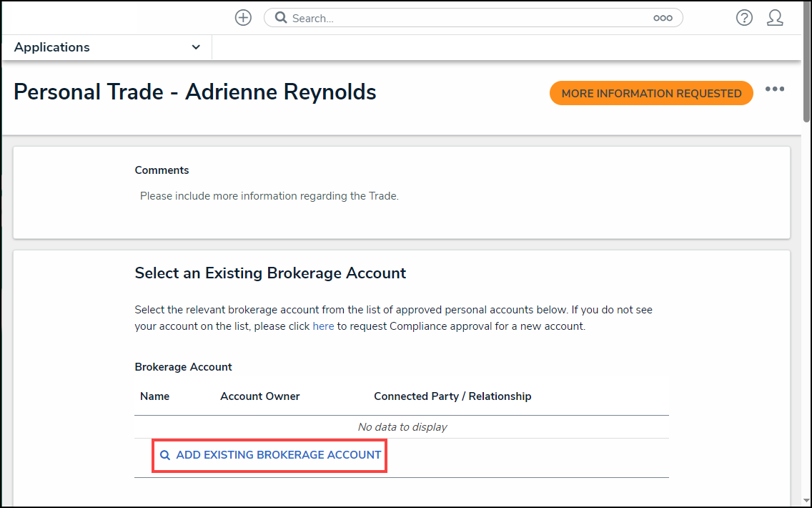Click the magnifying glass in the search bar
Viewport: 812px width, 508px height.
280,17
